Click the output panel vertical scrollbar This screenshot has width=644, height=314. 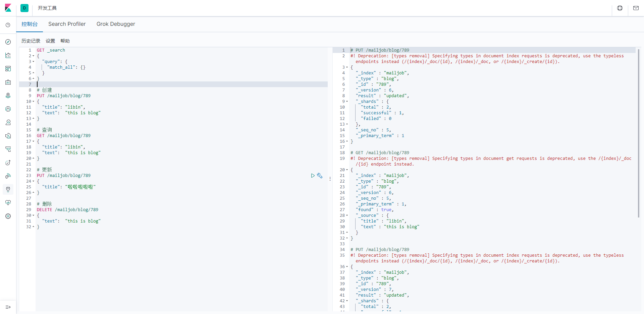click(639, 133)
